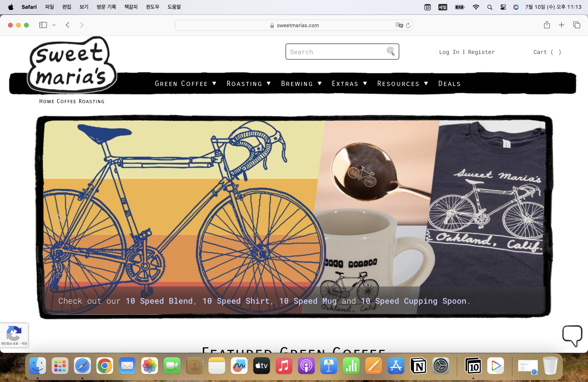Launch Google Chrome from the Dock
588x382 pixels.
105,365
